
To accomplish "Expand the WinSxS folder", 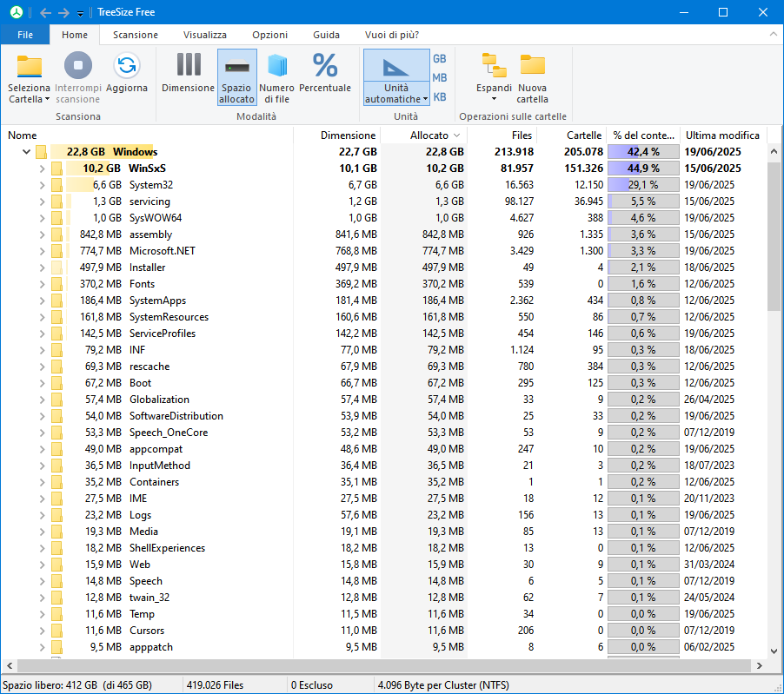I will pos(42,169).
